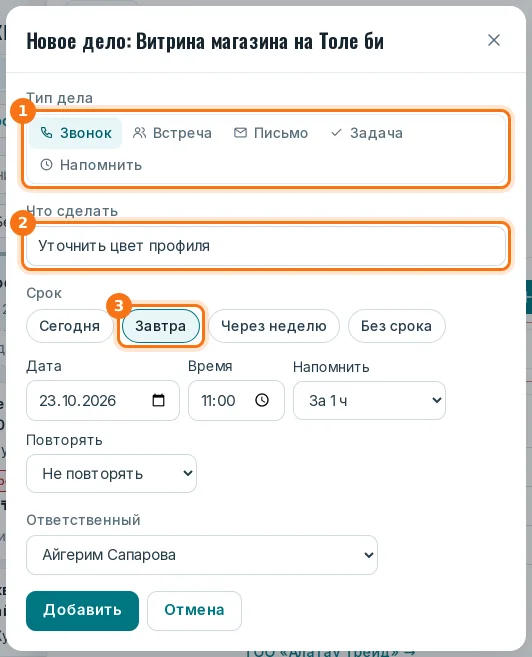
Task: Select the Встреча task type
Action: pos(172,133)
